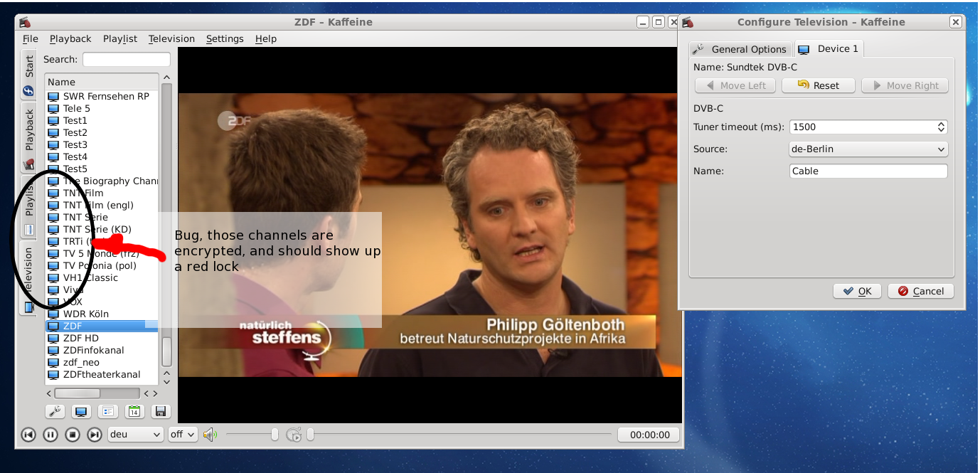Viewport: 980px width, 473px height.
Task: Focus the Name field containing Cable
Action: click(x=868, y=171)
